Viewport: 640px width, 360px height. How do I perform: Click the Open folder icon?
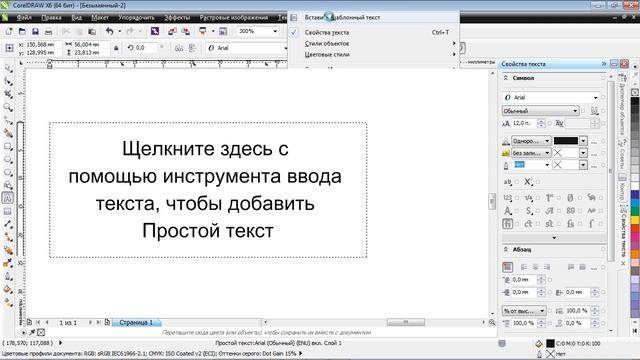point(22,31)
